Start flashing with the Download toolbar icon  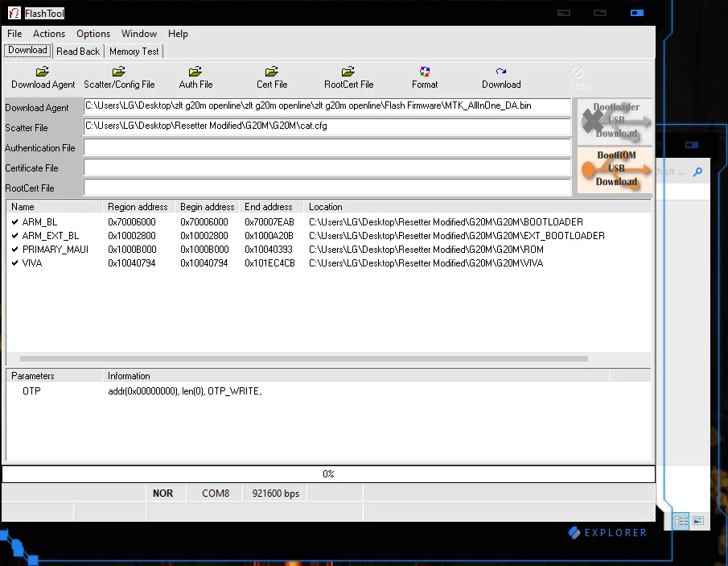pyautogui.click(x=501, y=72)
